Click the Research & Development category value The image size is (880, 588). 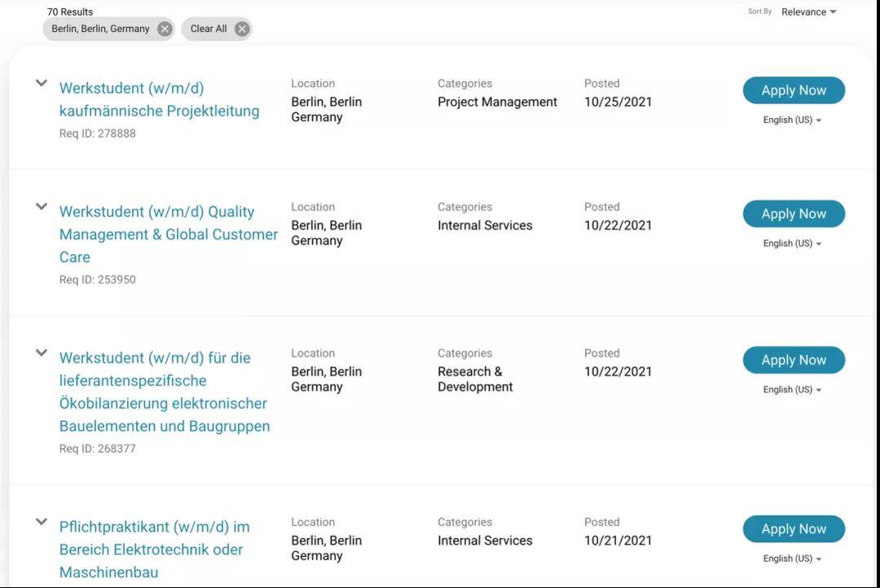[475, 380]
